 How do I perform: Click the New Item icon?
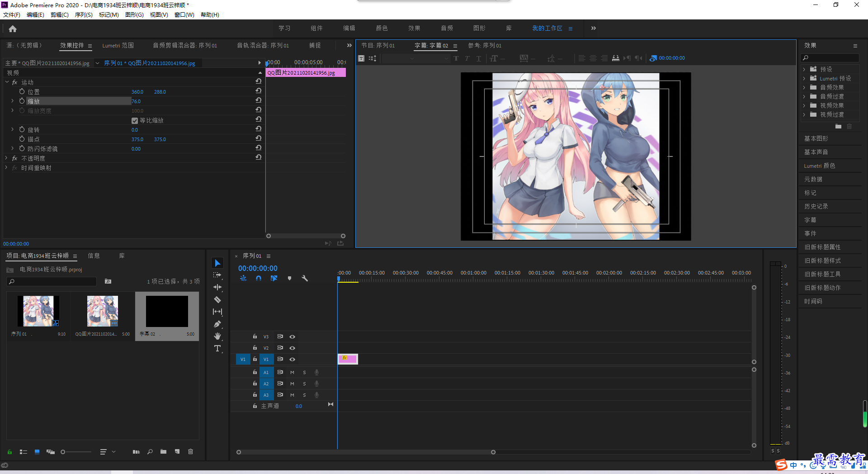[x=177, y=452]
